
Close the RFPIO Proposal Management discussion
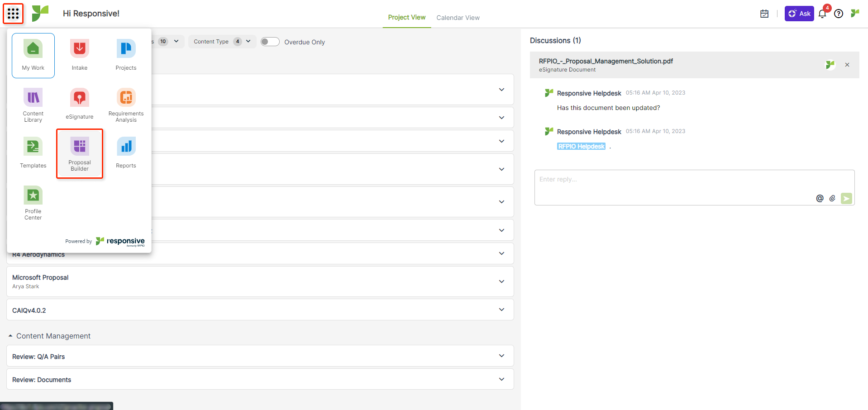click(847, 65)
